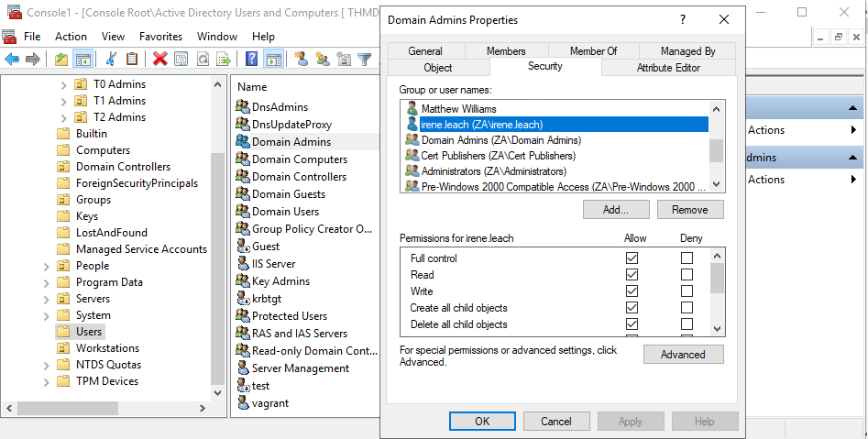Create new group toolbar icon
This screenshot has height=439, width=868.
(x=323, y=59)
